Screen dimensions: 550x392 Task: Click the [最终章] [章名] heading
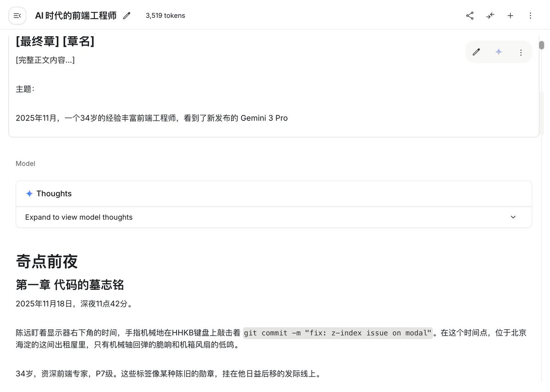pyautogui.click(x=55, y=42)
